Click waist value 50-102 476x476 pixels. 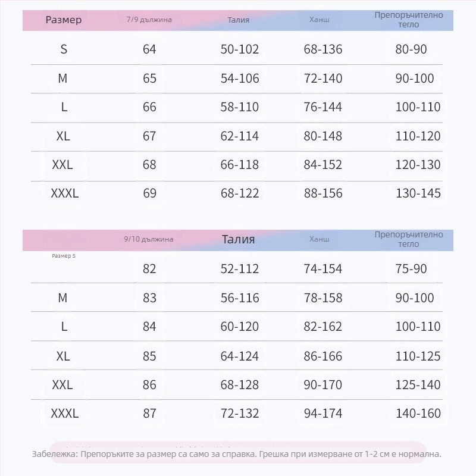point(240,49)
